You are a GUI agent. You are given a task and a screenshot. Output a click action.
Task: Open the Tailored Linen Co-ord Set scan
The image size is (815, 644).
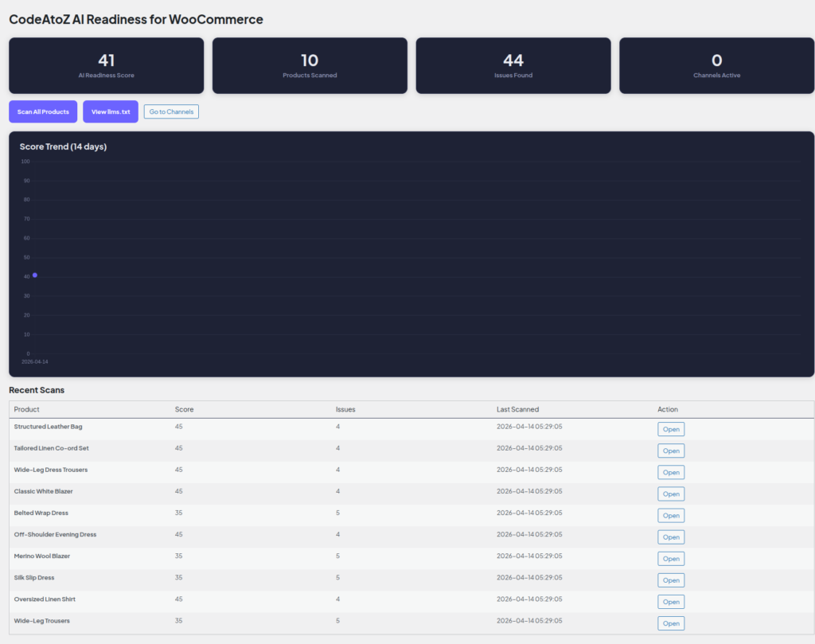point(671,451)
